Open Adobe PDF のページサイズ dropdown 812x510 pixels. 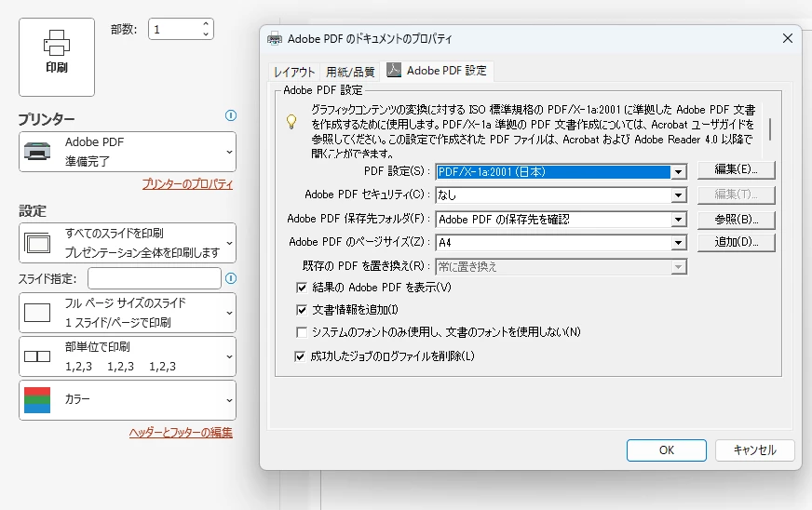pyautogui.click(x=678, y=242)
